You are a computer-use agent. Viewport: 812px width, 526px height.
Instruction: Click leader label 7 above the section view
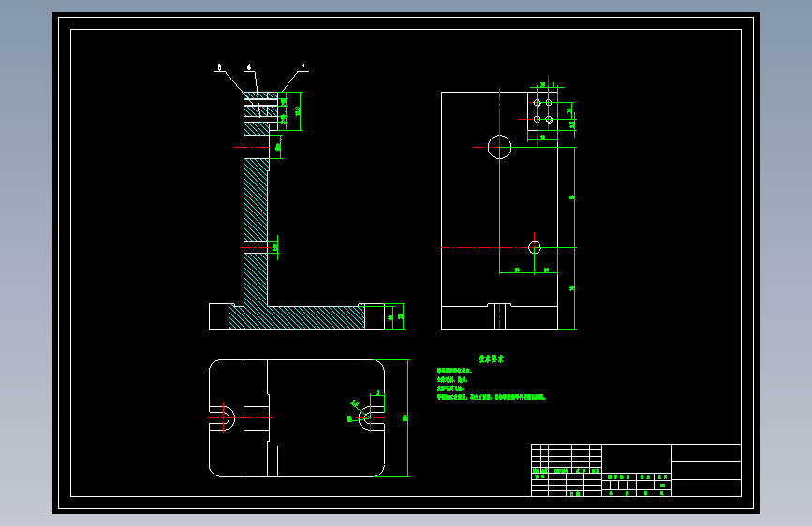point(303,67)
